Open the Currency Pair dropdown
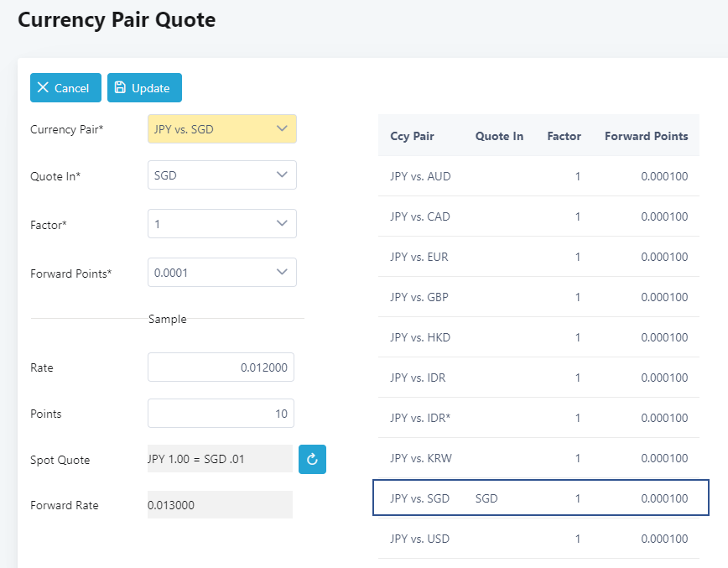 (221, 129)
